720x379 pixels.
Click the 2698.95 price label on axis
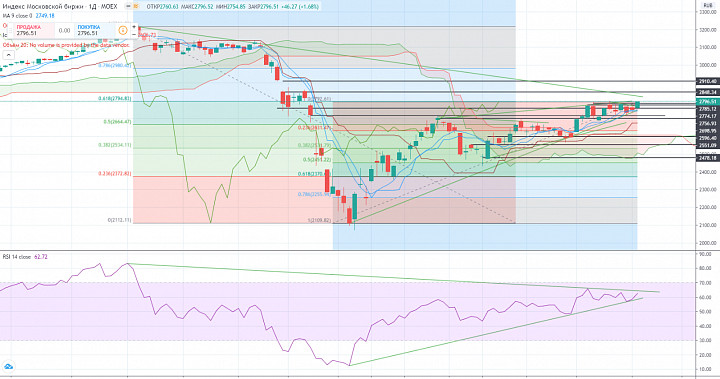pos(708,131)
